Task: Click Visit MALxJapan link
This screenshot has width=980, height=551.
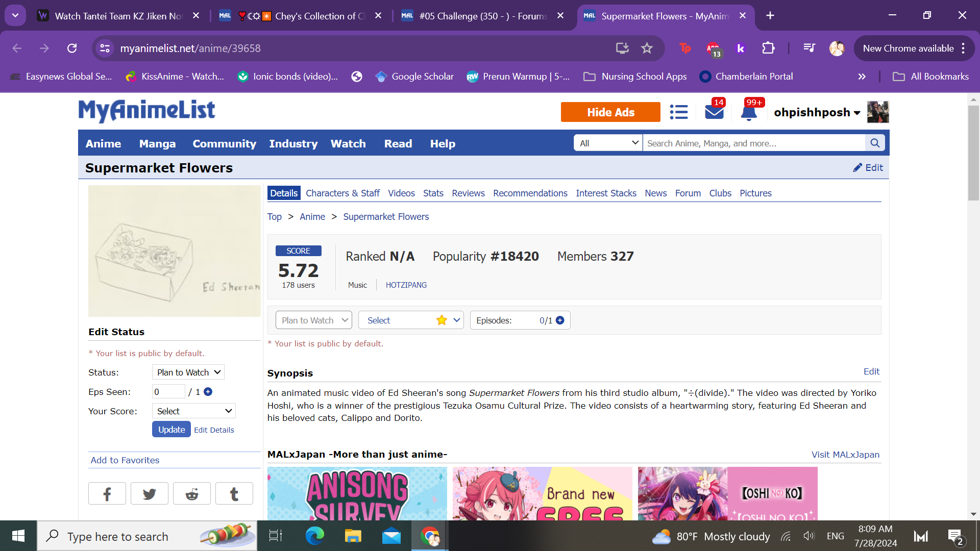Action: [845, 455]
